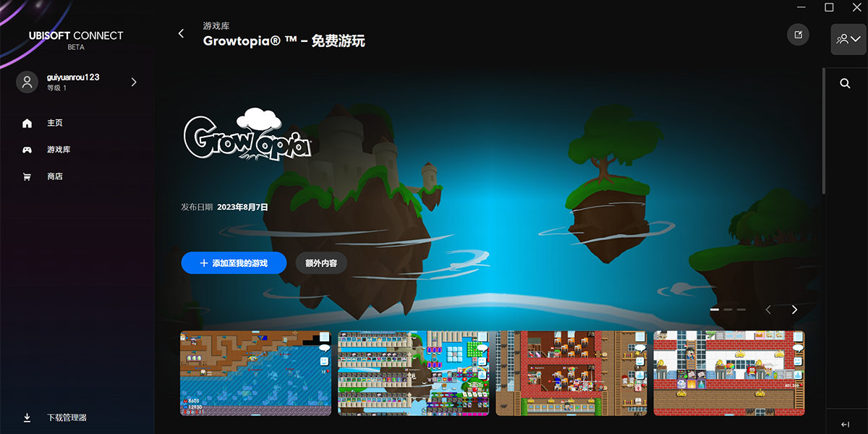Click the game title Growtopia® ™ – 免费游玩
The width and height of the screenshot is (868, 434).
pos(284,41)
